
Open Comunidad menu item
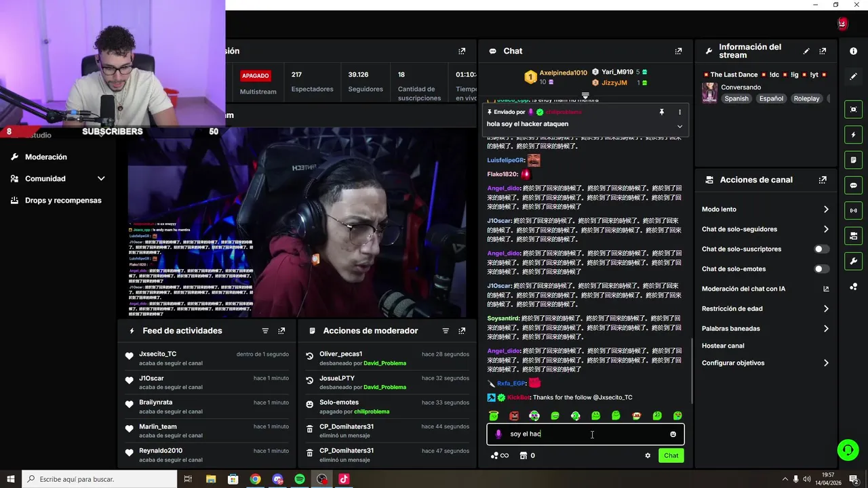[45, 178]
